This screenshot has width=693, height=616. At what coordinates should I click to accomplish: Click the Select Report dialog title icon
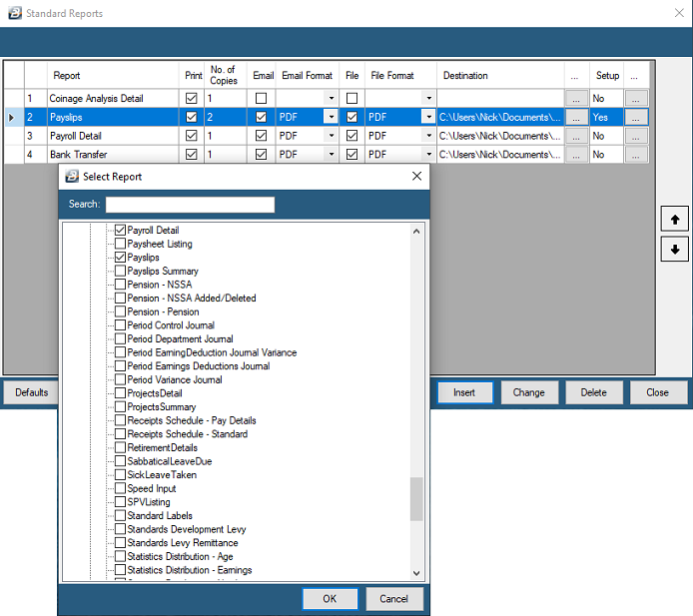(72, 177)
